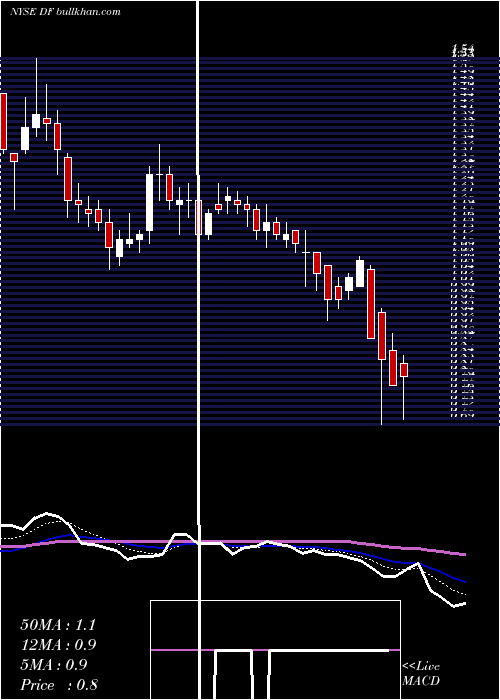Click the 1.54 top price axis label

pyautogui.click(x=463, y=48)
